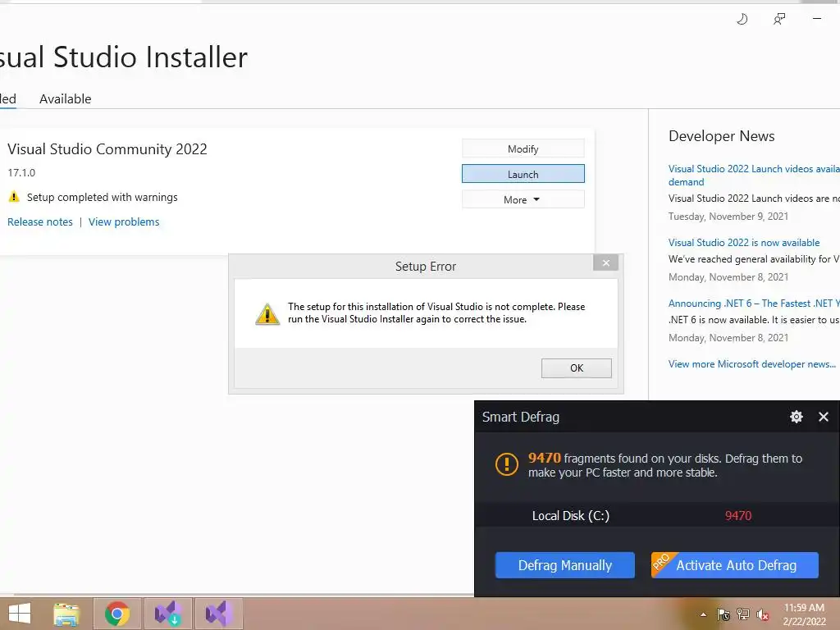Viewport: 840px width, 630px height.
Task: Open the Windows Start button
Action: pos(20,614)
